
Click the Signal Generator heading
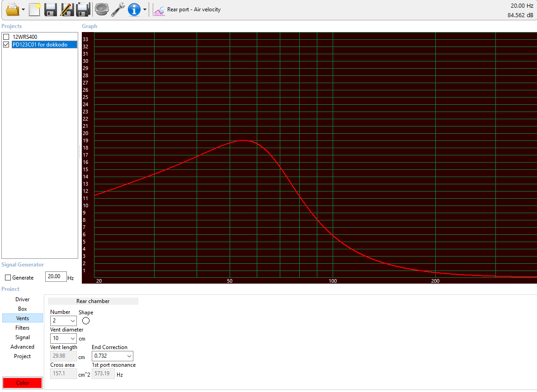[x=23, y=264]
